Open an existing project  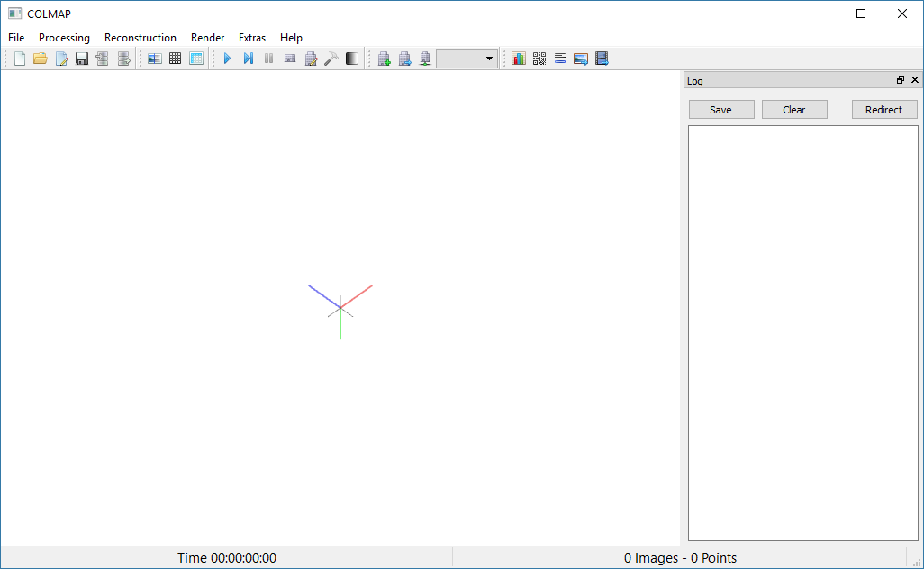40,58
